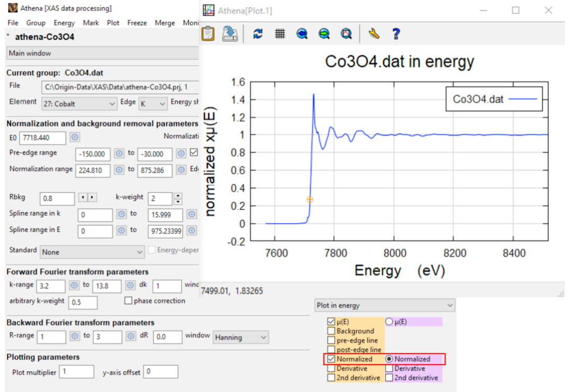Open the Energy menu
This screenshot has height=392, width=572.
click(x=64, y=23)
